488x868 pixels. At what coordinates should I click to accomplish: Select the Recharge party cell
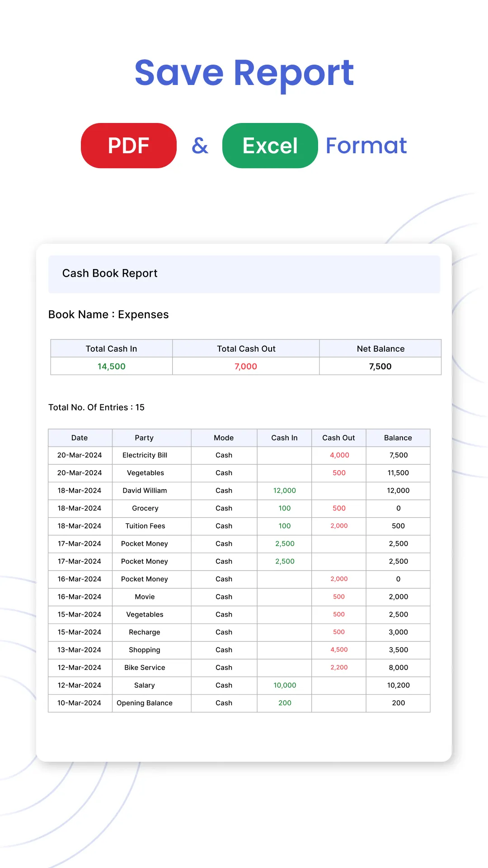(152, 632)
